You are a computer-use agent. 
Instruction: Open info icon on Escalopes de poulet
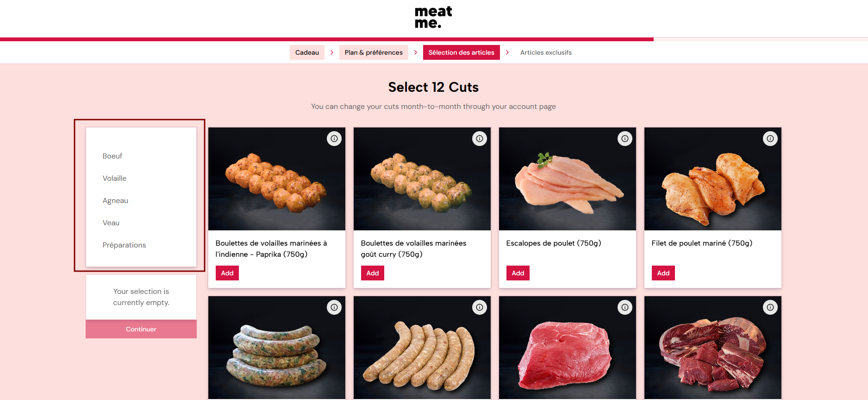coord(625,139)
